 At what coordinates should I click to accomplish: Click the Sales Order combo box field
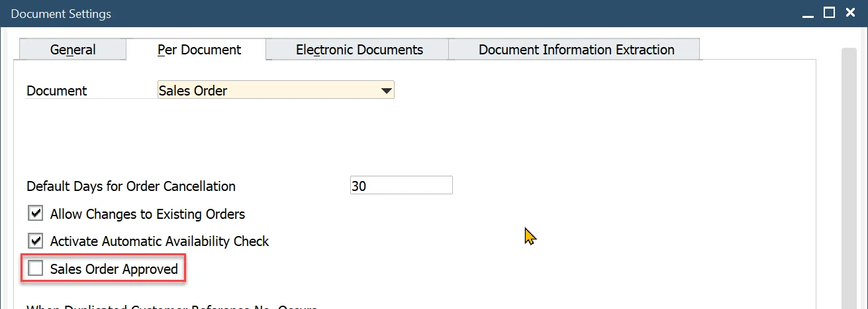click(265, 91)
